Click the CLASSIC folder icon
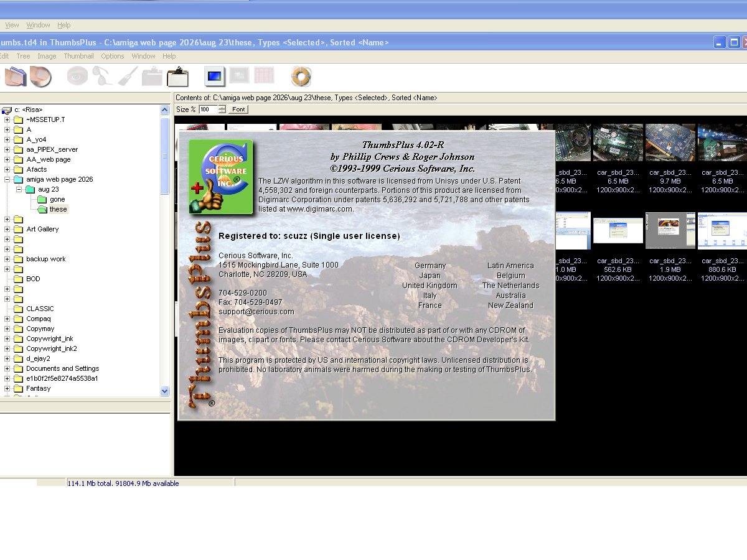Image resolution: width=747 pixels, height=560 pixels. (x=19, y=309)
